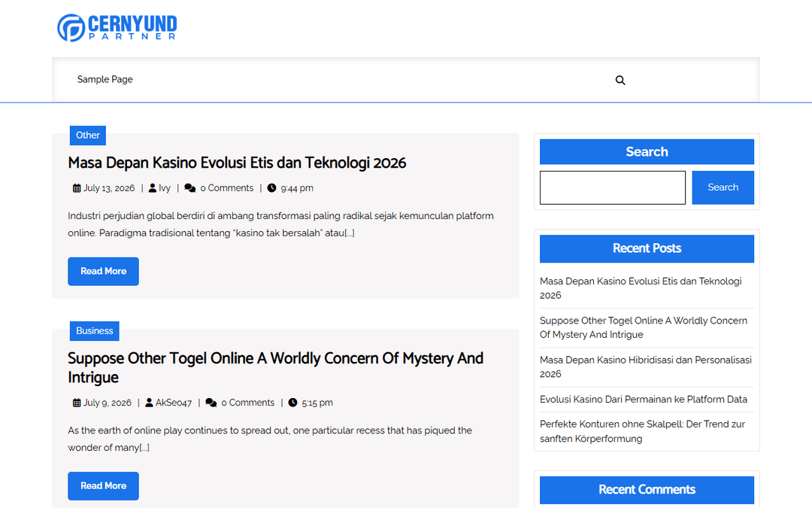Click excerpt starting 'As the earth of online play'
812x508 pixels.
[x=270, y=439]
